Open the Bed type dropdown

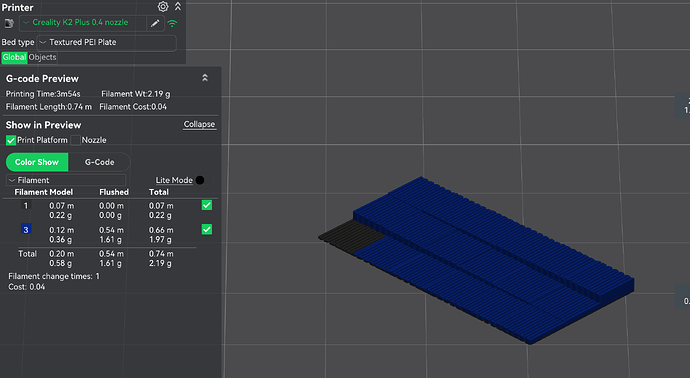[x=106, y=43]
